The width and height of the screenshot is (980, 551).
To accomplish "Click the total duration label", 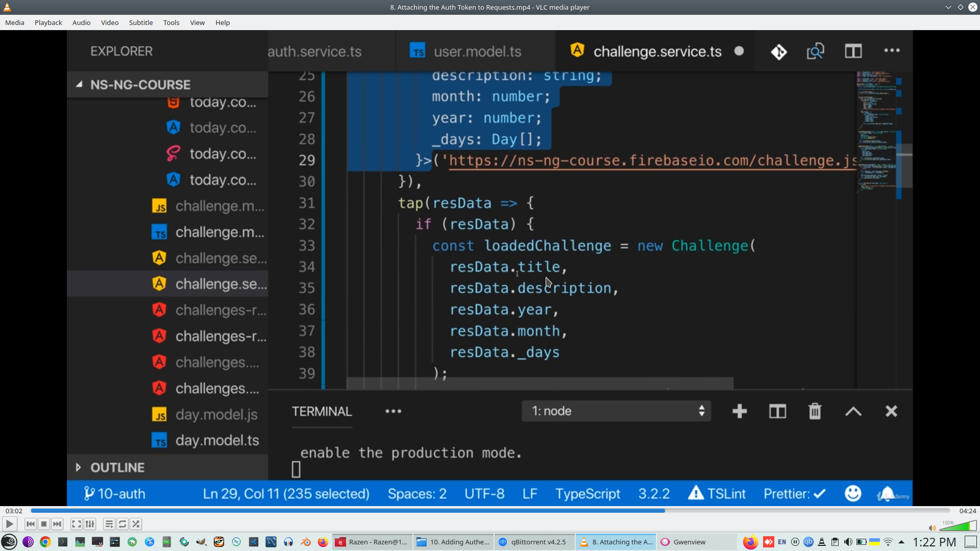I will 967,511.
